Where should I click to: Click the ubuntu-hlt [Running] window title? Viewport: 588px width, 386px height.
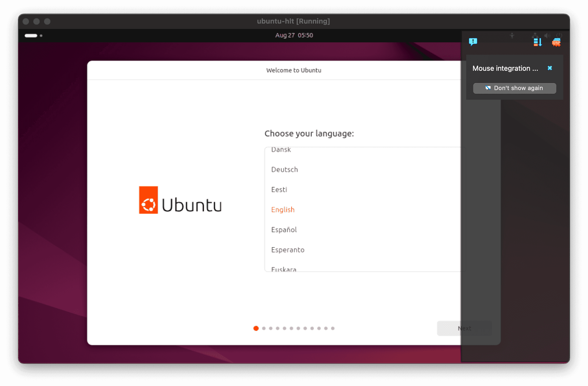point(293,21)
